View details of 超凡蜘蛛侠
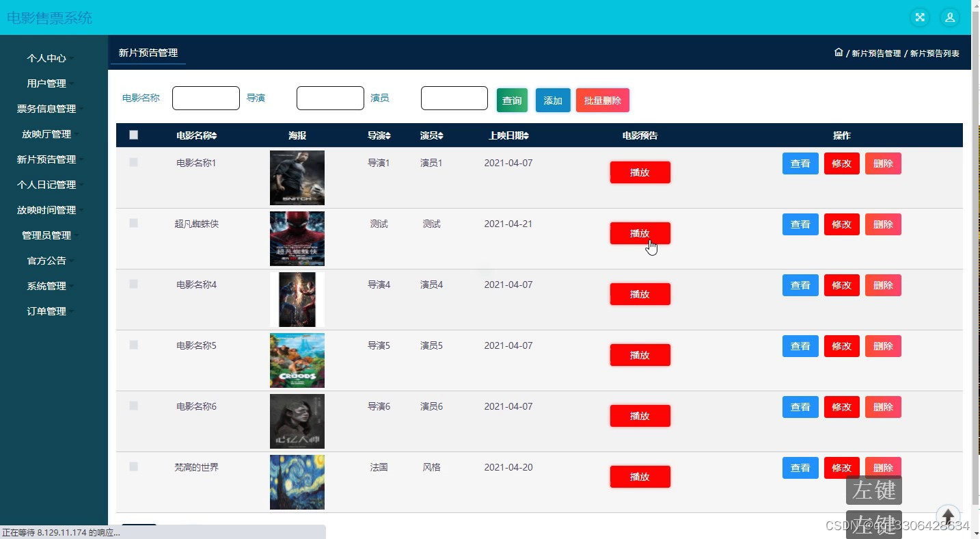 coord(800,224)
